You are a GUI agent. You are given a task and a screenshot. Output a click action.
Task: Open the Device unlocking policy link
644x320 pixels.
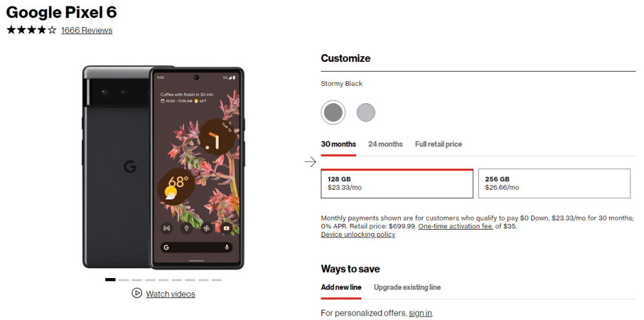[x=357, y=234]
